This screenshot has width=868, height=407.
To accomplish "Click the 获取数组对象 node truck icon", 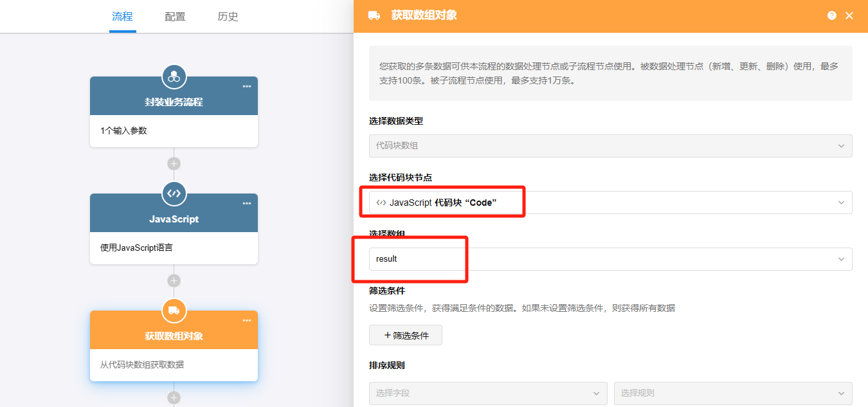I will point(174,311).
